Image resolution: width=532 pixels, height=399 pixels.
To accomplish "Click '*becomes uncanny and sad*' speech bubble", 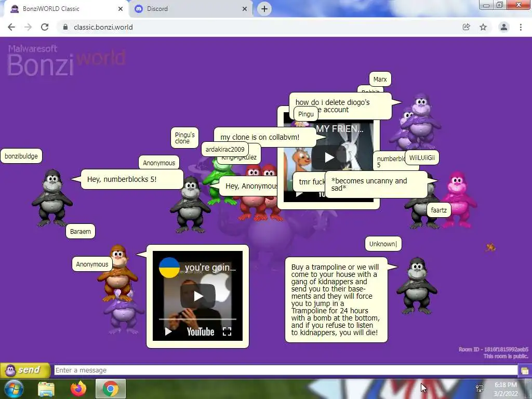I will click(x=376, y=184).
